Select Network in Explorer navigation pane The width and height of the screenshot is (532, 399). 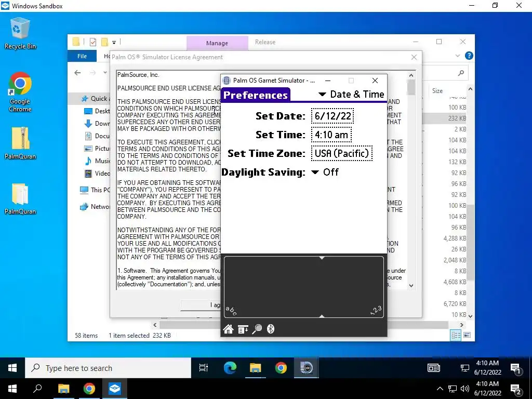pyautogui.click(x=95, y=207)
